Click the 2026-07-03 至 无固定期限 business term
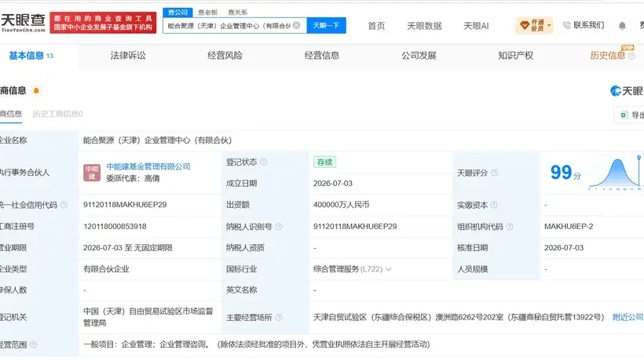 click(x=128, y=248)
